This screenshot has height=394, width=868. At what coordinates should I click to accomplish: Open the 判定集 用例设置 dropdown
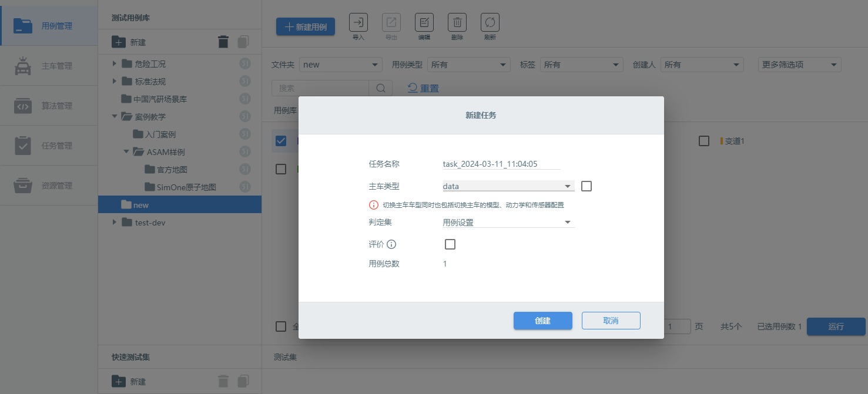point(508,222)
